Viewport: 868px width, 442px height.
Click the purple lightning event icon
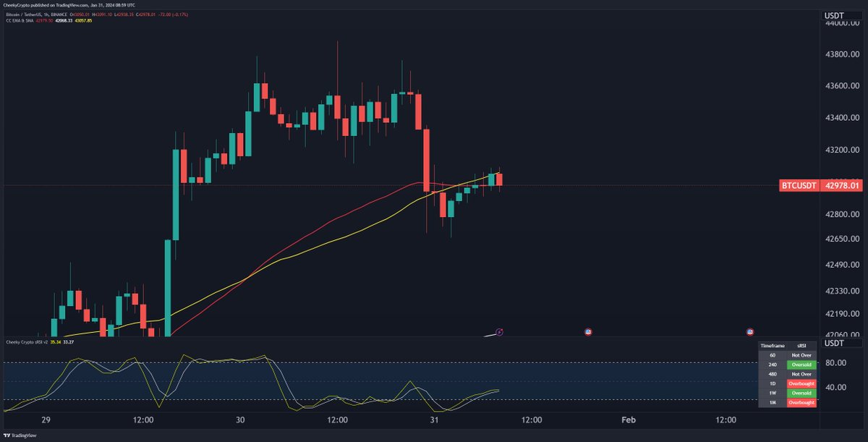coord(499,332)
